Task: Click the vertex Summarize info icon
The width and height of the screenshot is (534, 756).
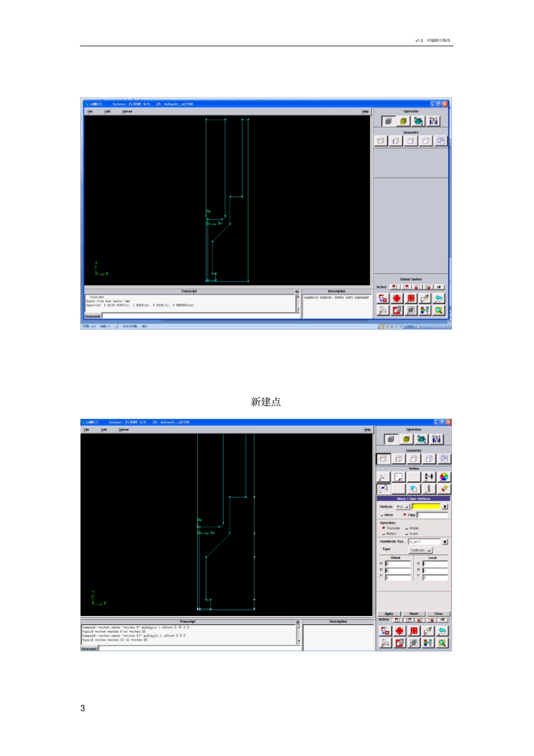Action: (x=428, y=488)
